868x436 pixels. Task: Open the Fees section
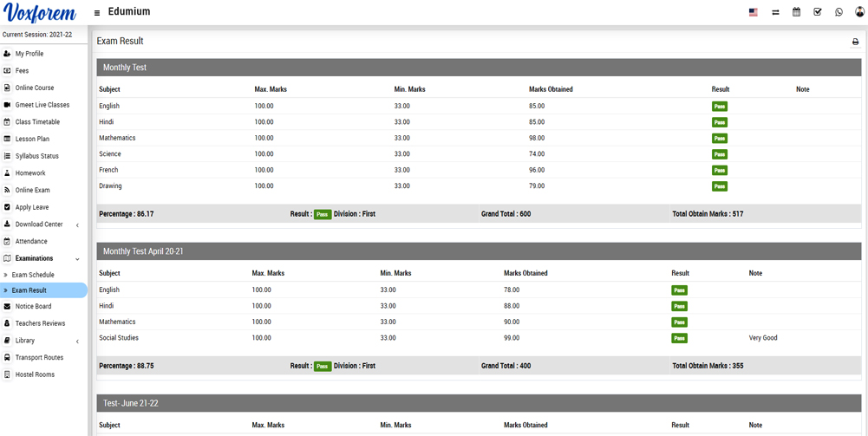[x=22, y=71]
